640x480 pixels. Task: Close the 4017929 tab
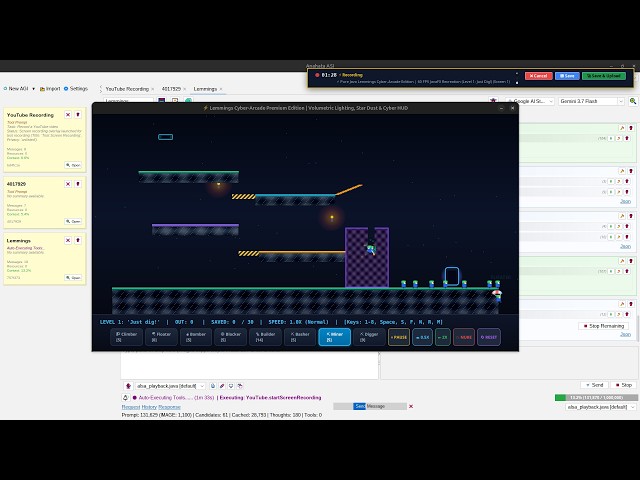pos(184,89)
